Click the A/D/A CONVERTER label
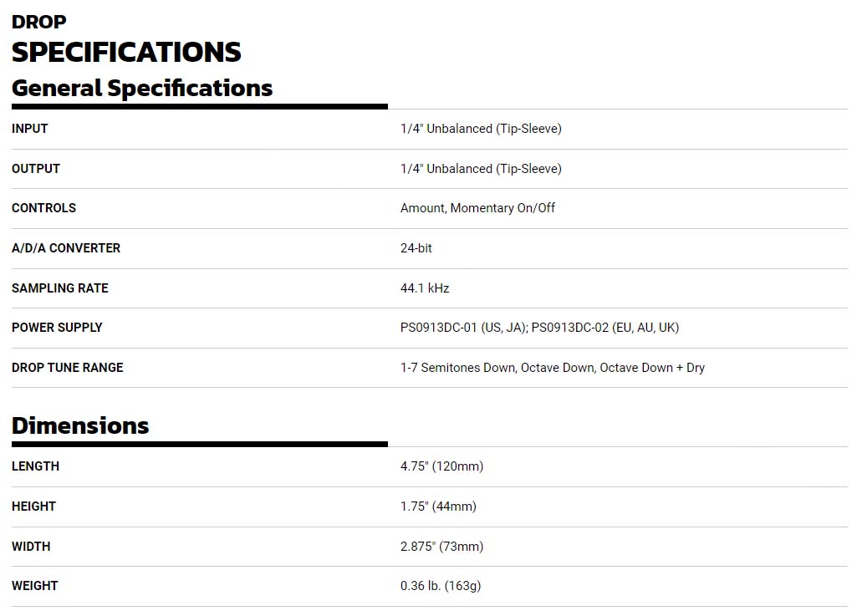The width and height of the screenshot is (857, 616). tap(66, 248)
